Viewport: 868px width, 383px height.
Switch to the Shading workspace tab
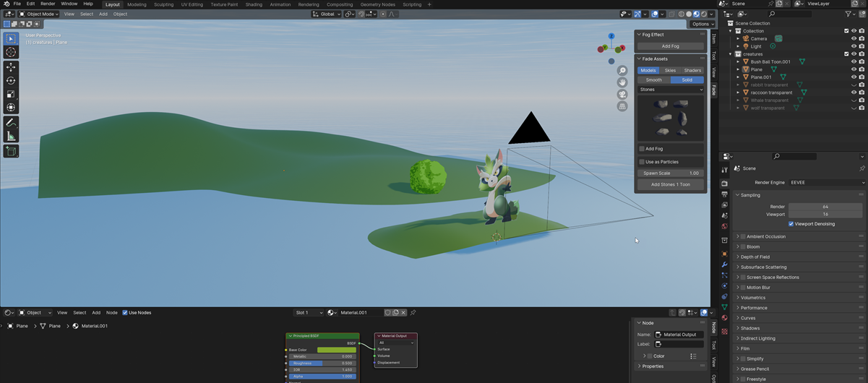click(x=254, y=4)
